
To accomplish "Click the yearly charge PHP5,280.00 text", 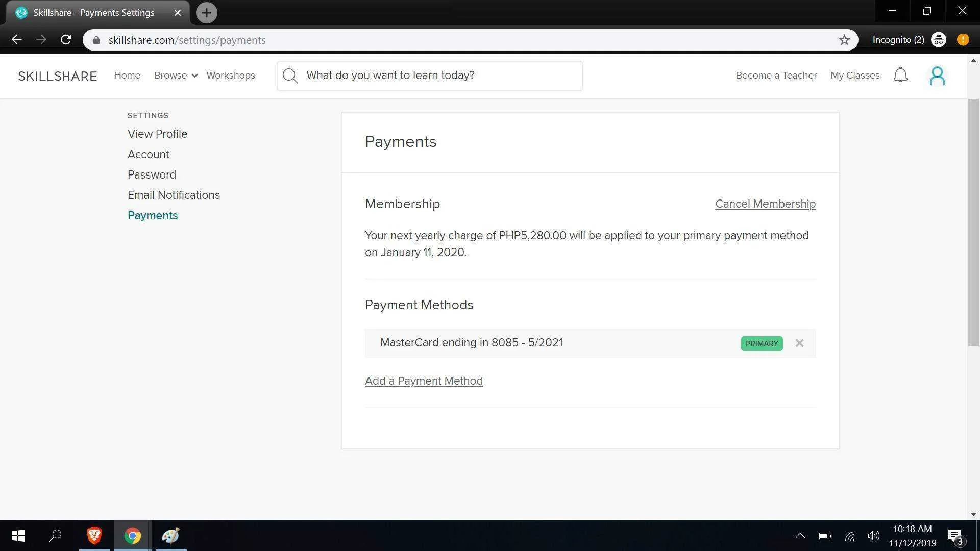I will click(587, 244).
